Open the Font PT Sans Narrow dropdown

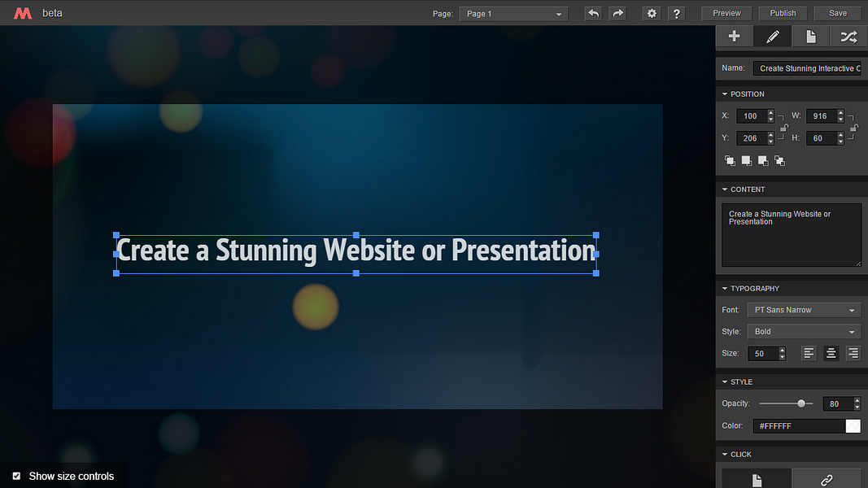click(804, 310)
